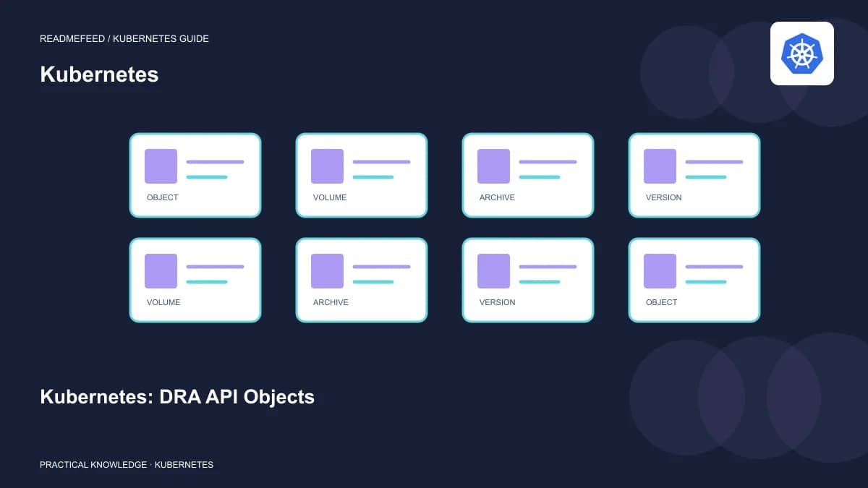Open the VOLUME card in the lower row
Viewport: 868px width, 488px height.
195,280
